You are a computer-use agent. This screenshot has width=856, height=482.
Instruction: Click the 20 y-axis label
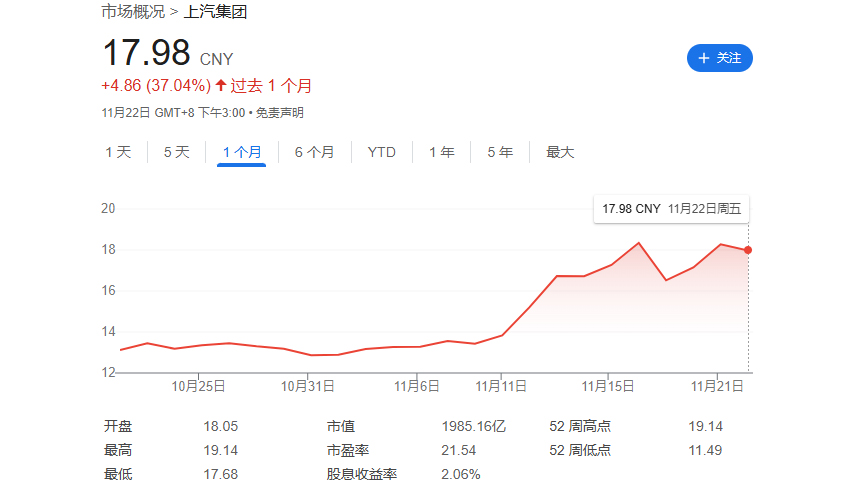point(108,209)
